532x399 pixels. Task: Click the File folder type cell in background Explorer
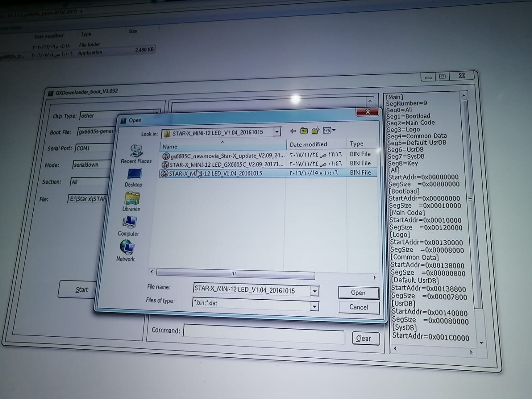90,44
